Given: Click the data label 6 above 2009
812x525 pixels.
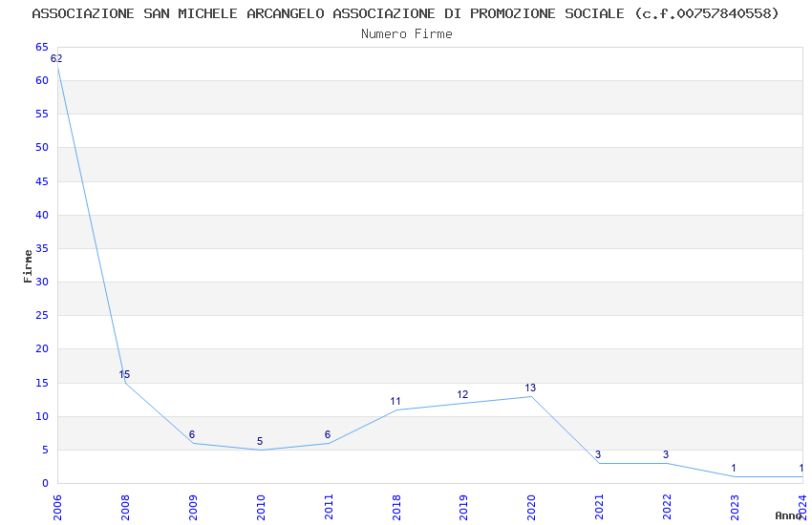Looking at the screenshot, I should pyautogui.click(x=192, y=434).
